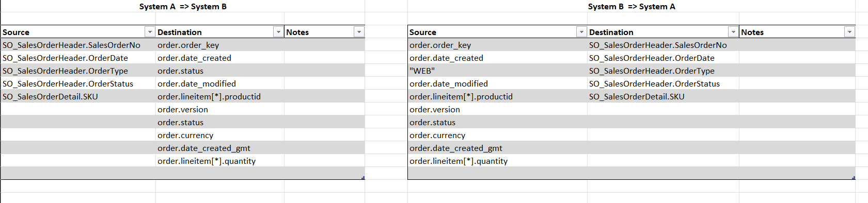
Task: Open Source filter dropdown in System B table
Action: 581,32
